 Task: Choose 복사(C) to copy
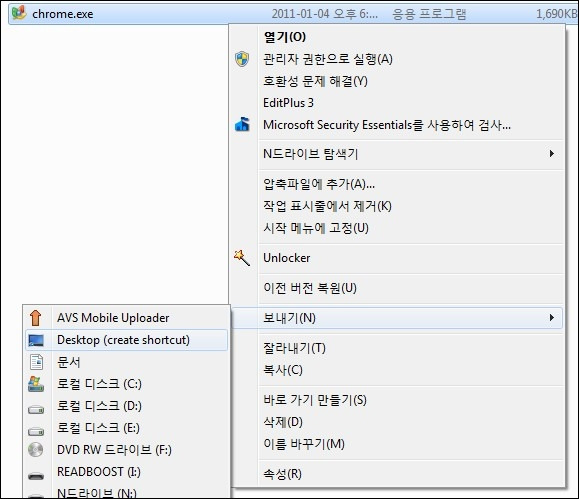point(397,370)
